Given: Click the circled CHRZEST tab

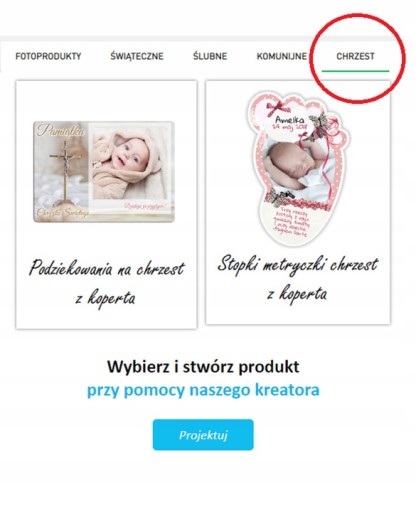Looking at the screenshot, I should click(x=355, y=56).
